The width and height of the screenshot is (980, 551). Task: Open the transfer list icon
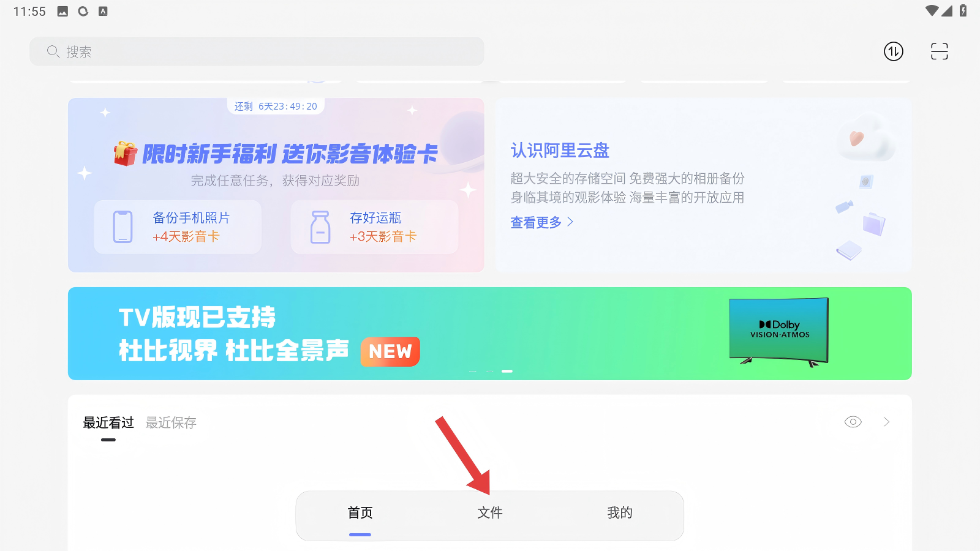point(894,51)
